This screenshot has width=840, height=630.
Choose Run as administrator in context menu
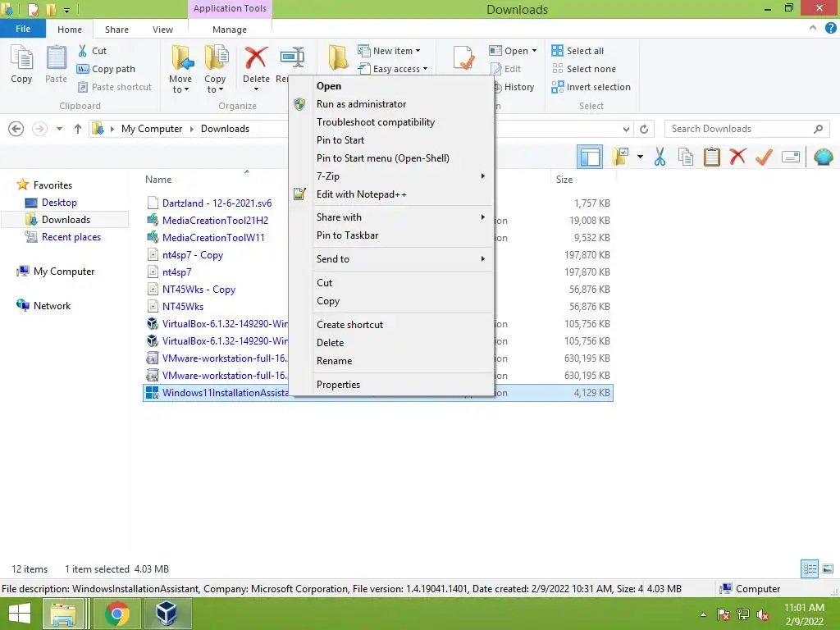pos(391,104)
